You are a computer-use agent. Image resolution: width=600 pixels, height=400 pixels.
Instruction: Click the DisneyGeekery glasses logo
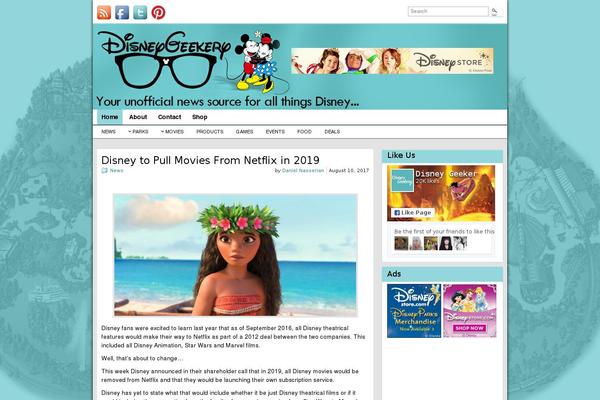click(x=165, y=60)
